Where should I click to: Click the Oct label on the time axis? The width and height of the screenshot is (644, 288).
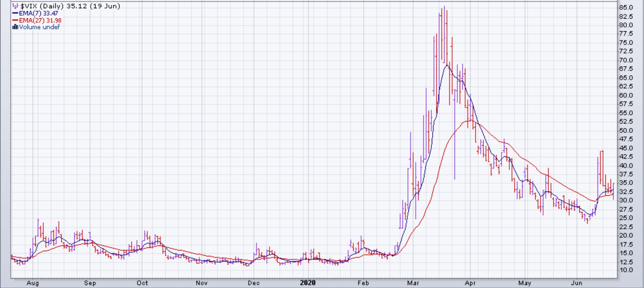point(142,283)
